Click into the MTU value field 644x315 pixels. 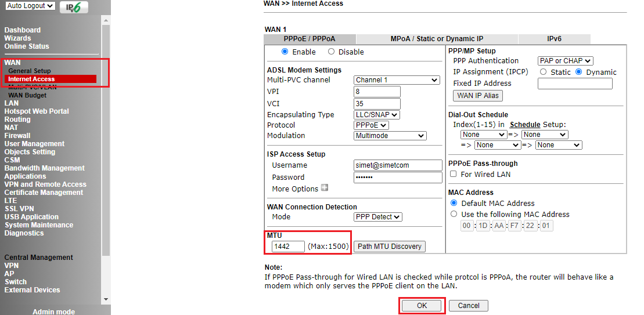pos(288,247)
